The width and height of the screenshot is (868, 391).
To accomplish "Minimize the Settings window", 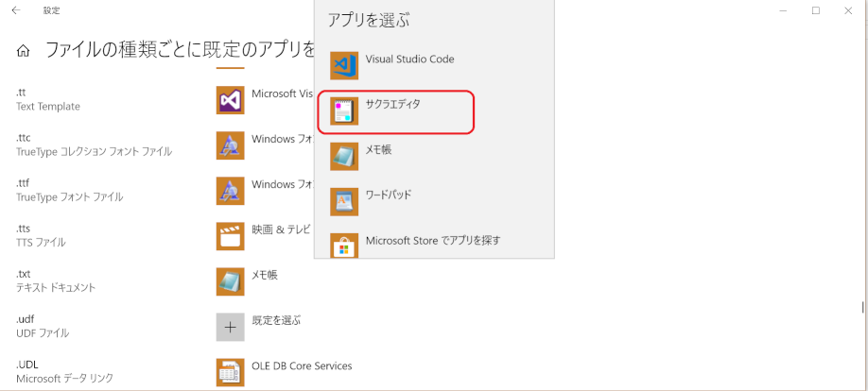I will [783, 10].
